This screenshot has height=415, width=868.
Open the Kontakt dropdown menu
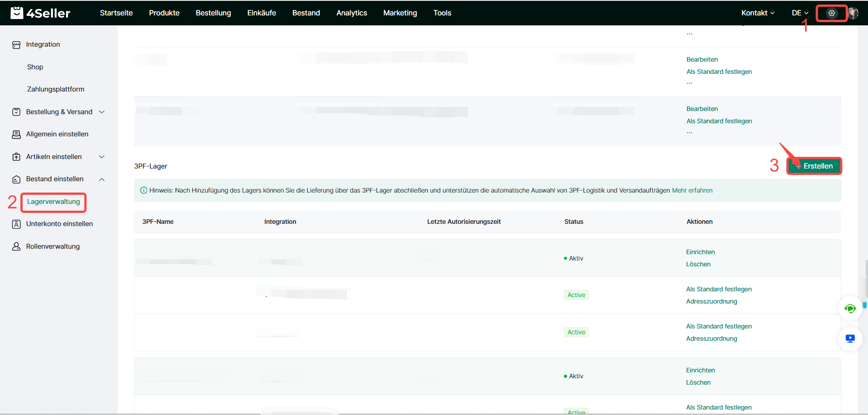pos(758,13)
